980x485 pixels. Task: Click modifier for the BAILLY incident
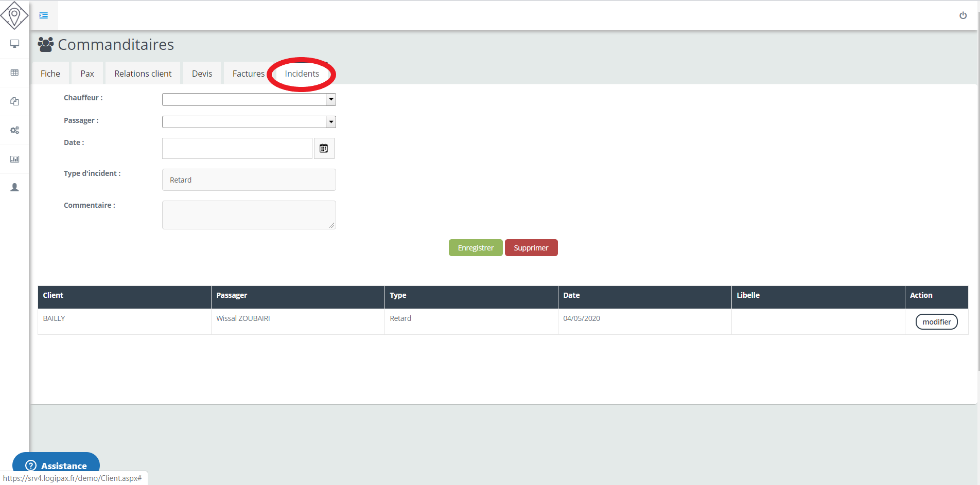(936, 322)
